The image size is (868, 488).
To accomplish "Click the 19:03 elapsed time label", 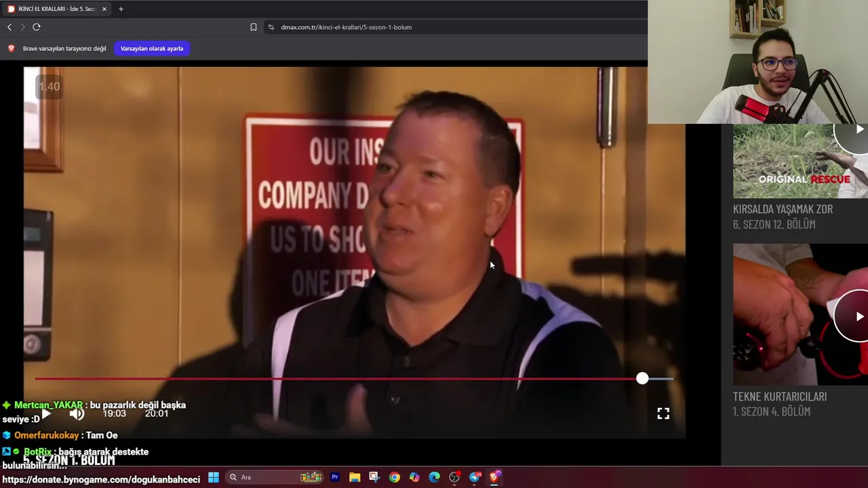I will (114, 413).
